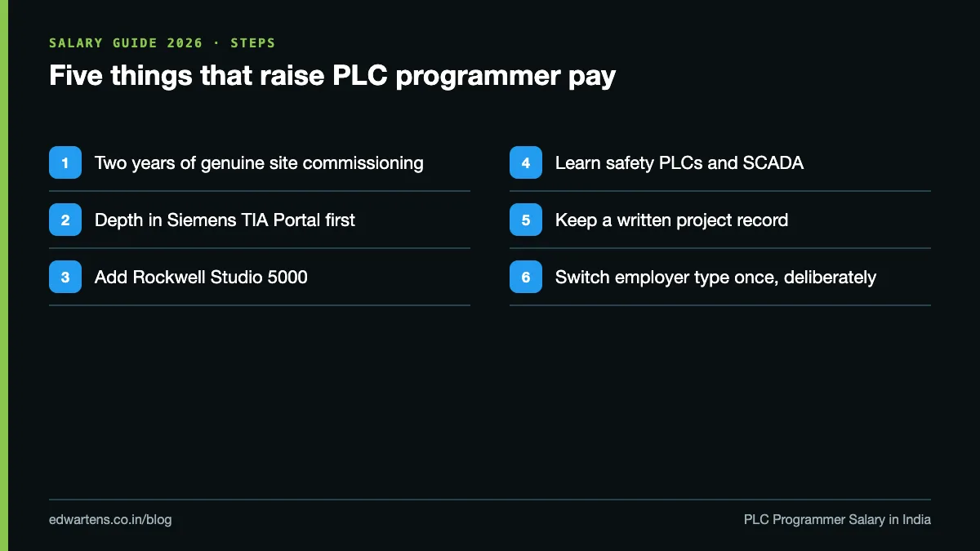Image resolution: width=980 pixels, height=551 pixels.
Task: Click the 'Five things that raise PLC programmer pay' heading
Action: 332,76
